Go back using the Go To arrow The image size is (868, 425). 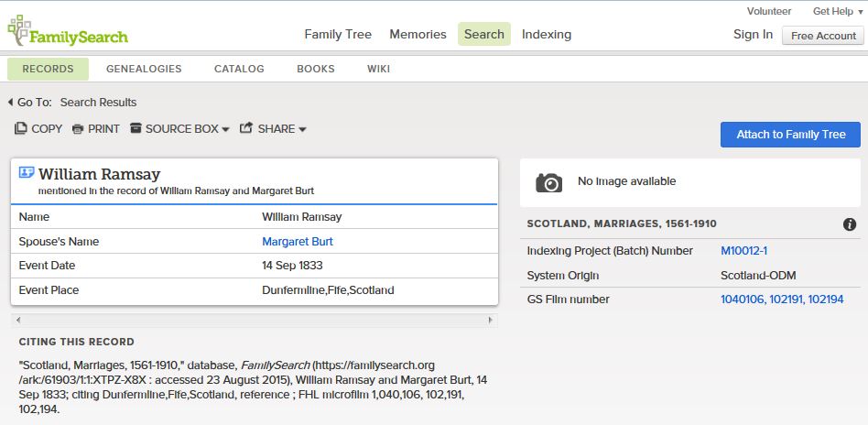(x=10, y=103)
